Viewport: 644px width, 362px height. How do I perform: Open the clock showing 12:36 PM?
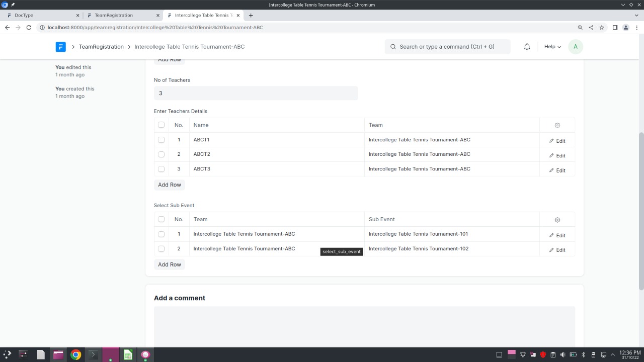630,354
